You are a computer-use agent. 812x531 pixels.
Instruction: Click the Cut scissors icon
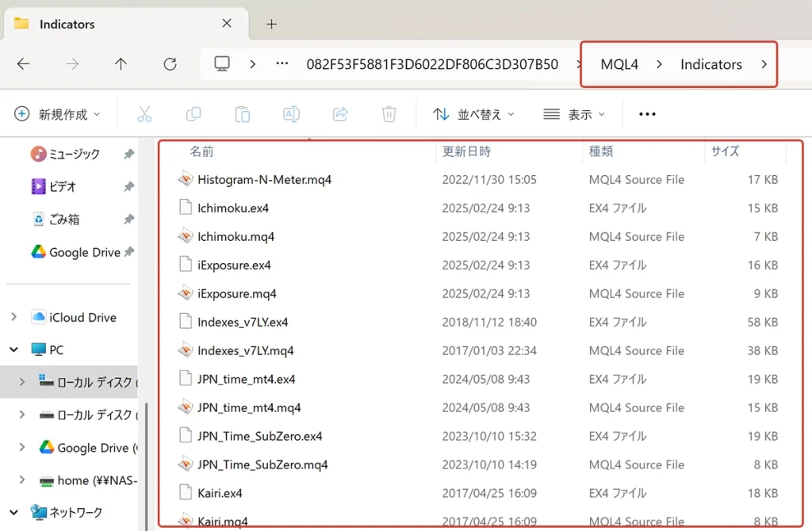144,114
